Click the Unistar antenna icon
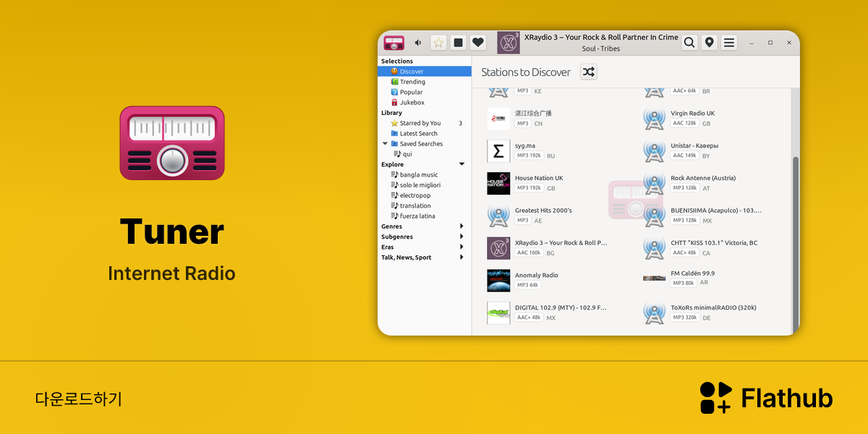Image resolution: width=868 pixels, height=434 pixels. (654, 151)
